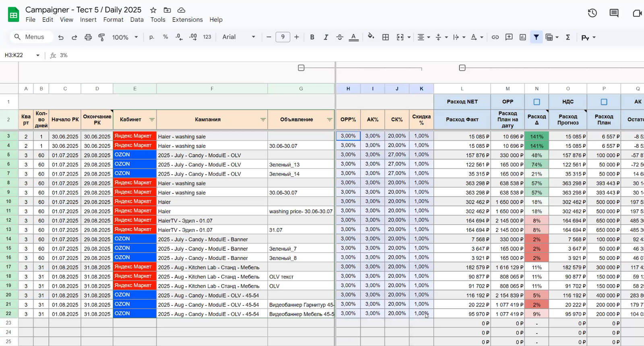The image size is (644, 346).
Task: Open the Кабинет column filter dropdown
Action: [x=152, y=120]
